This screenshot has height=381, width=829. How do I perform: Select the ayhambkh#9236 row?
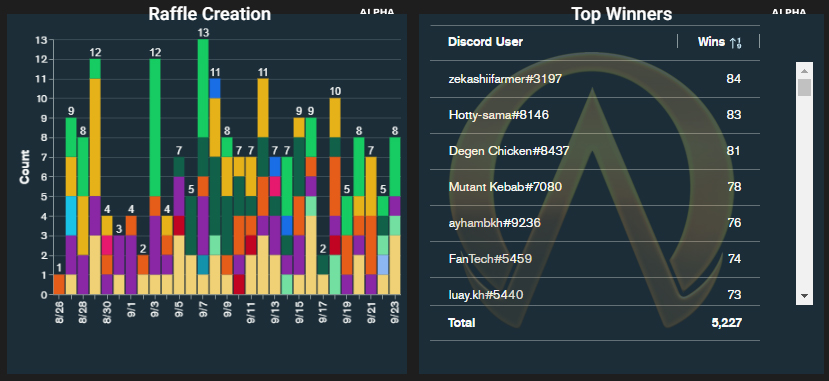click(595, 222)
